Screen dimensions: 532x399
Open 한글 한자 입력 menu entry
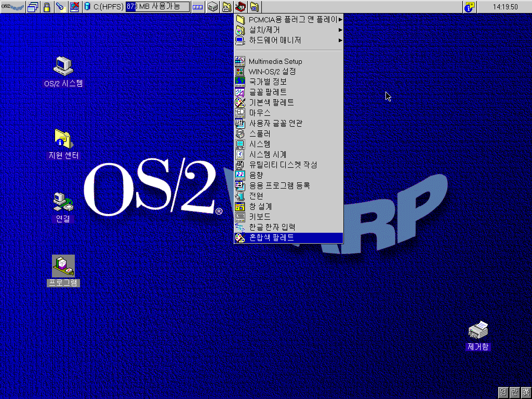tap(289, 227)
